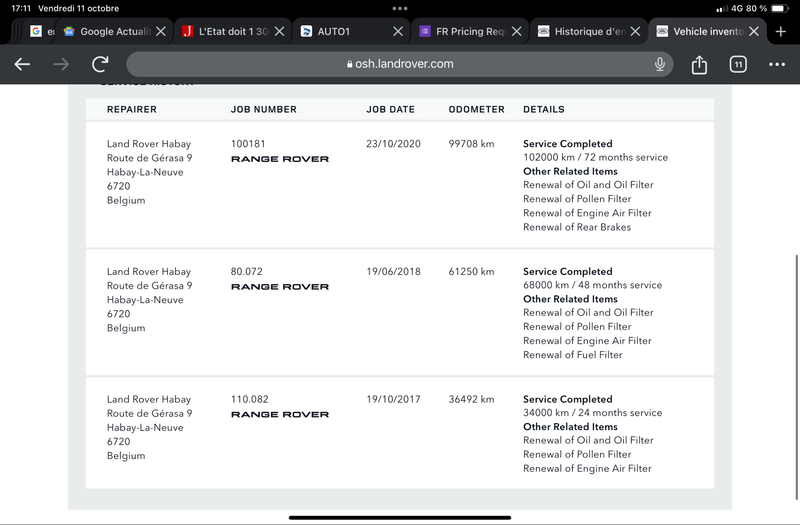Click the JOB DATE column header

(x=390, y=109)
